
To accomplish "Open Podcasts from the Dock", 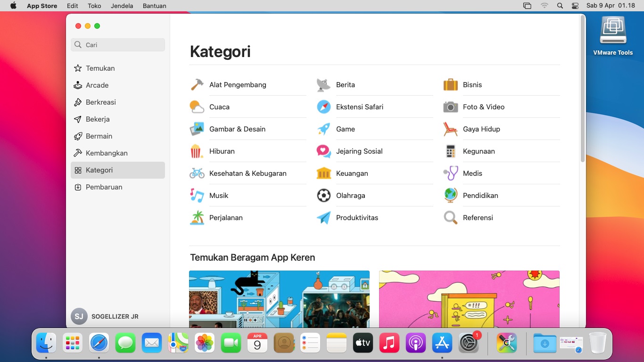I will 416,343.
